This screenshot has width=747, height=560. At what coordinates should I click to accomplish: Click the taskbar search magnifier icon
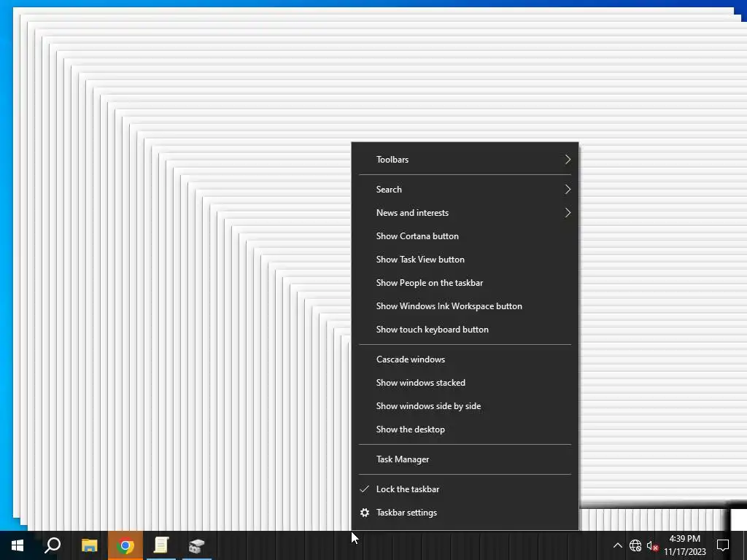[53, 545]
